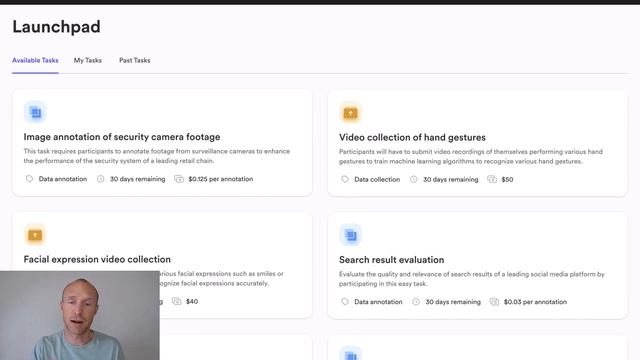
Task: Click payment icon beside $0.125 per annotation
Action: point(179,179)
